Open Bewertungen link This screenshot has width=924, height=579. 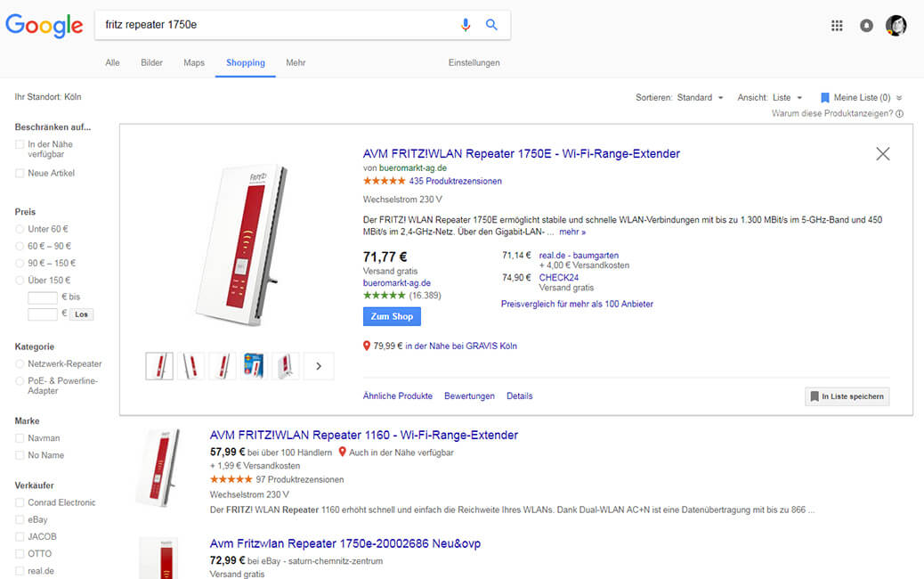coord(470,396)
